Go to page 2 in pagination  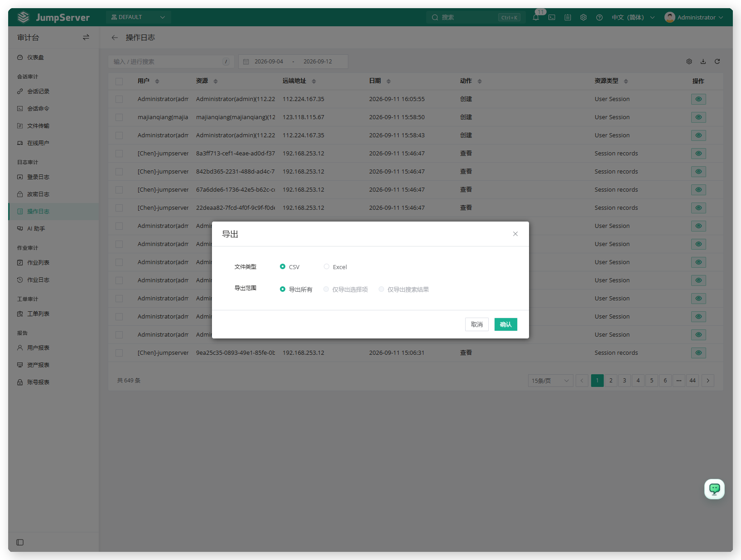pos(611,381)
